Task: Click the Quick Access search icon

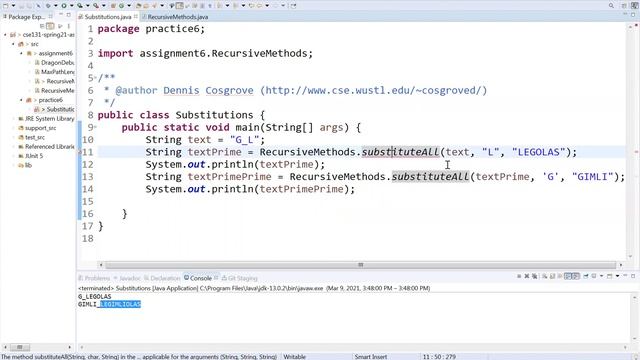Action: pos(611,6)
